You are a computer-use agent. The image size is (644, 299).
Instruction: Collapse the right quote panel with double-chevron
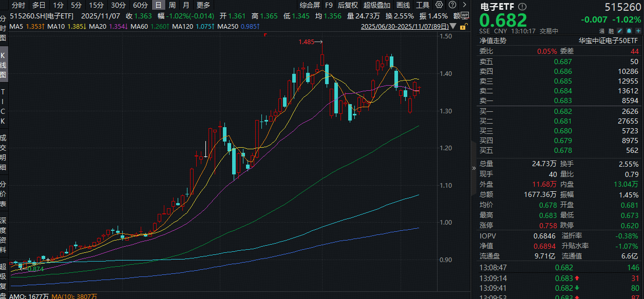pyautogui.click(x=473, y=168)
